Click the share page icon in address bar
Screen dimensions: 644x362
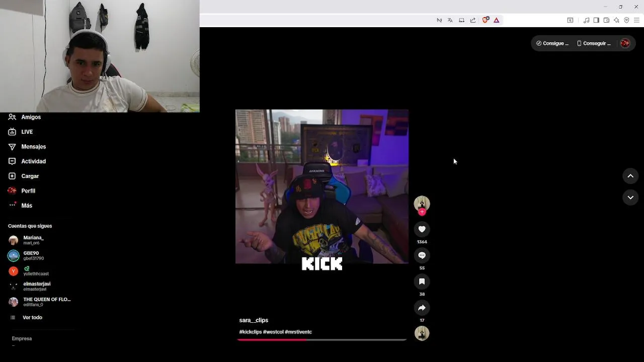[x=473, y=20]
